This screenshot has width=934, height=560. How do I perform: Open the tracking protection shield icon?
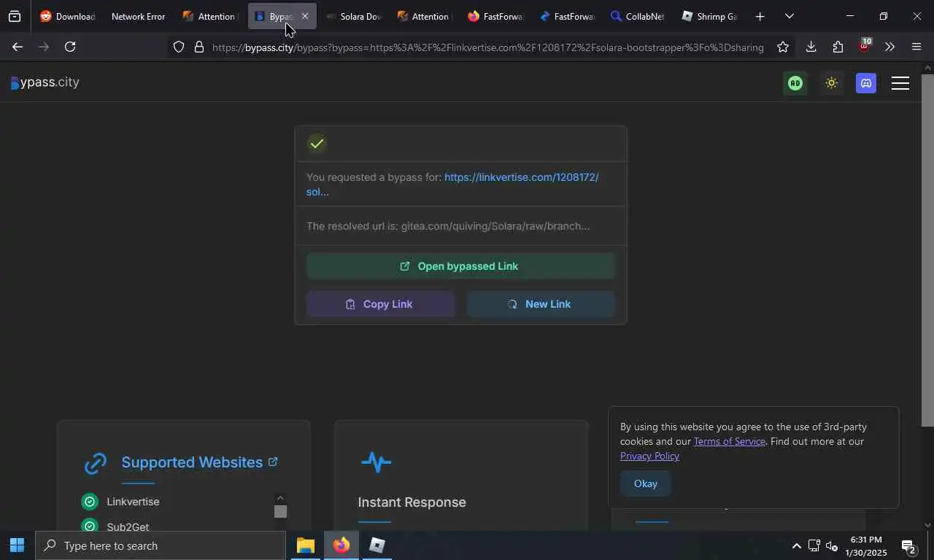tap(179, 47)
